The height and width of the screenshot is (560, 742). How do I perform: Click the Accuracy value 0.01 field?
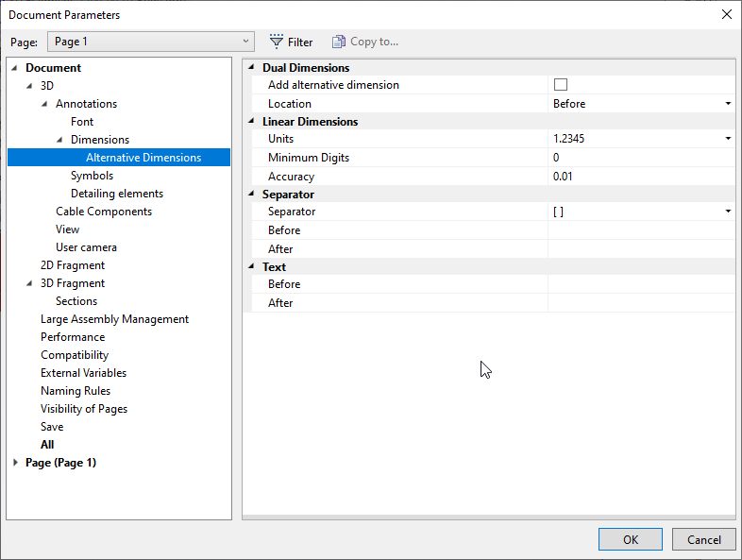pos(641,177)
